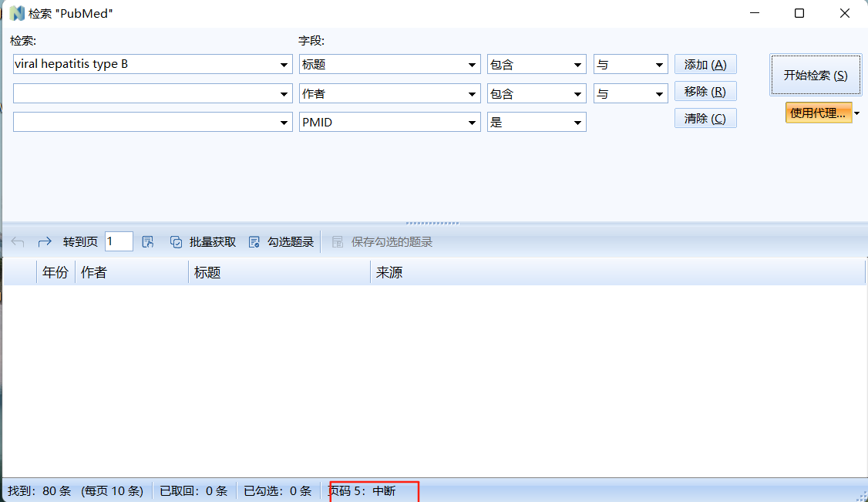Close the 检索 PubMed window
This screenshot has height=502, width=868.
point(845,13)
